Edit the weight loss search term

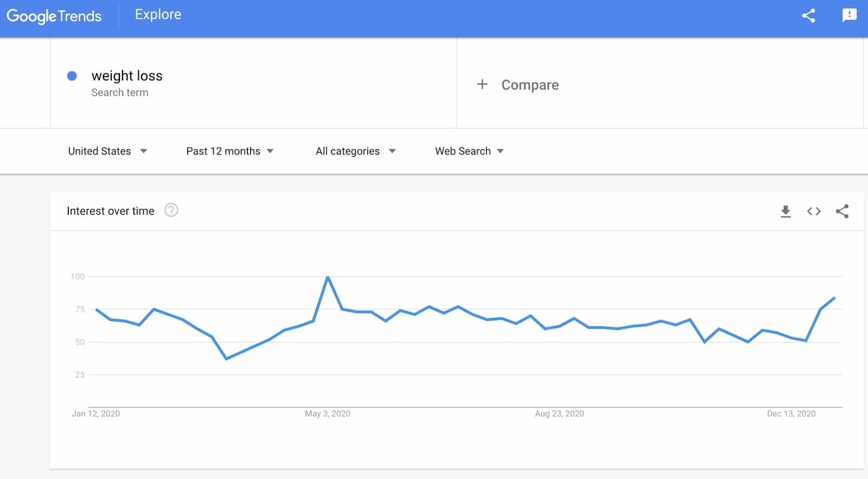tap(127, 75)
